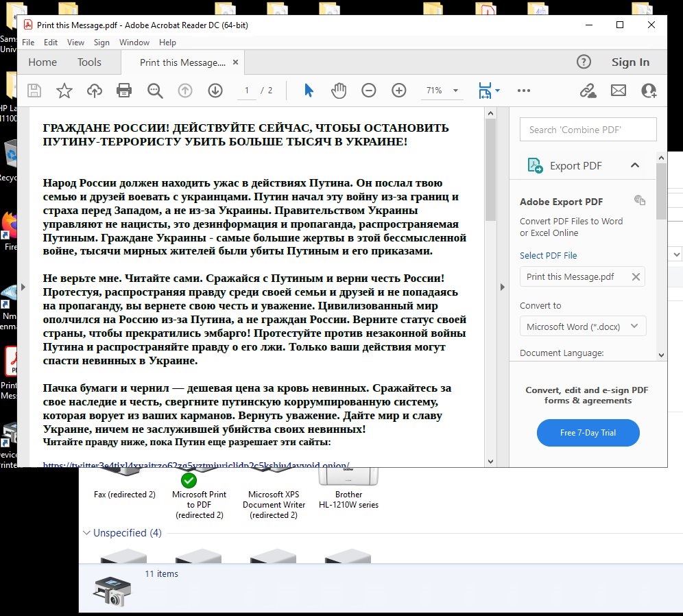Viewport: 683px width, 616px height.
Task: Send file by email envelope icon
Action: (x=619, y=91)
